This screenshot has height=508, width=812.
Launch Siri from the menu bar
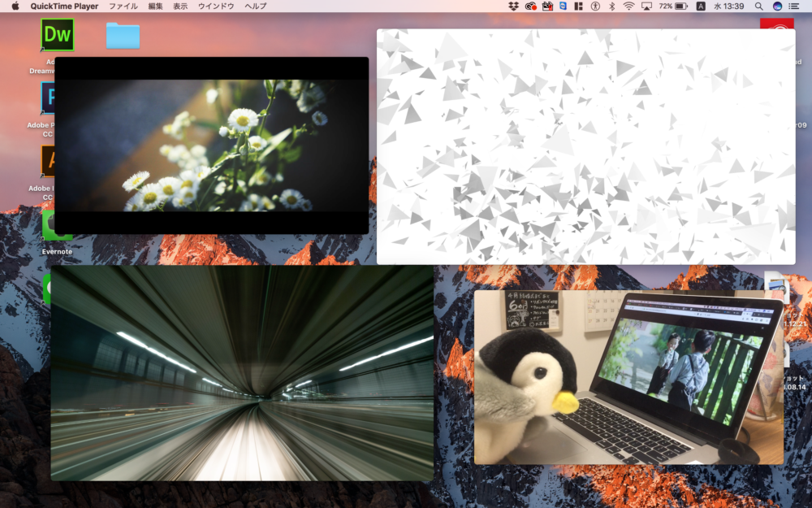pyautogui.click(x=777, y=7)
